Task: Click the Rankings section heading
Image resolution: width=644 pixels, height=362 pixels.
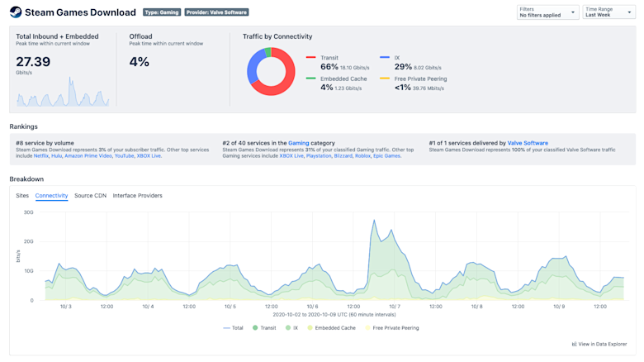Action: [x=23, y=126]
